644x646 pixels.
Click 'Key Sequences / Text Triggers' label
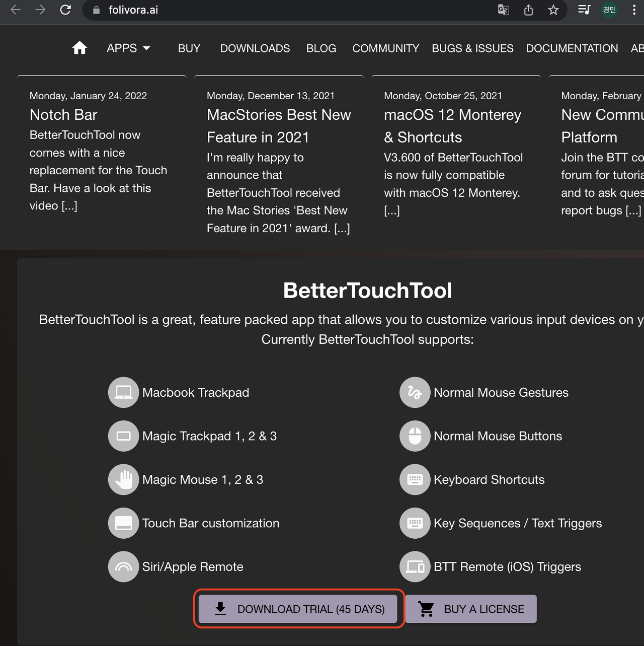518,524
